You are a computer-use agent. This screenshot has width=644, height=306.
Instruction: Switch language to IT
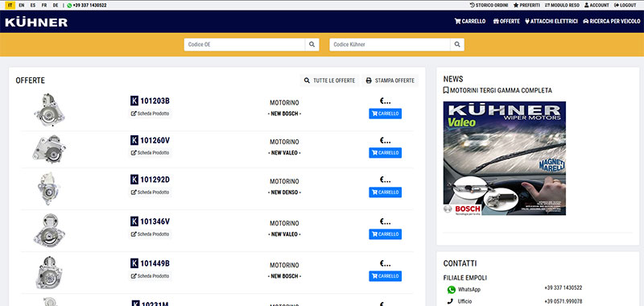[x=10, y=6]
